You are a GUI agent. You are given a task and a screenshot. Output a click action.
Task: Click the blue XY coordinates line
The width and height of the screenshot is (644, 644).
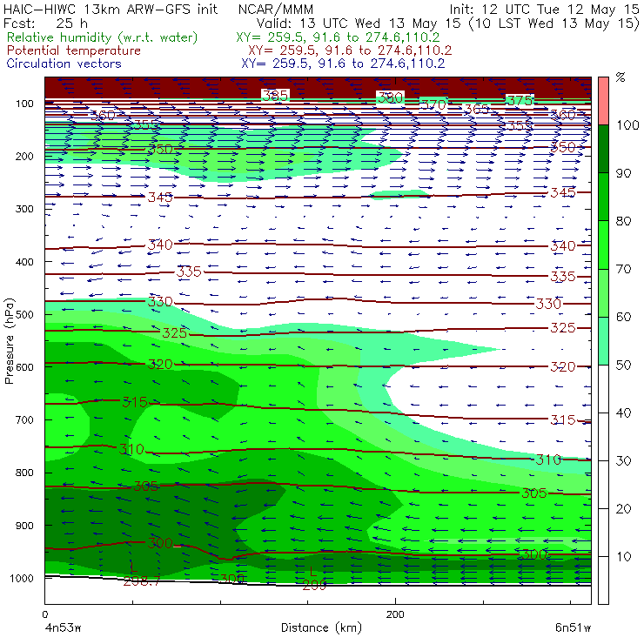[343, 64]
